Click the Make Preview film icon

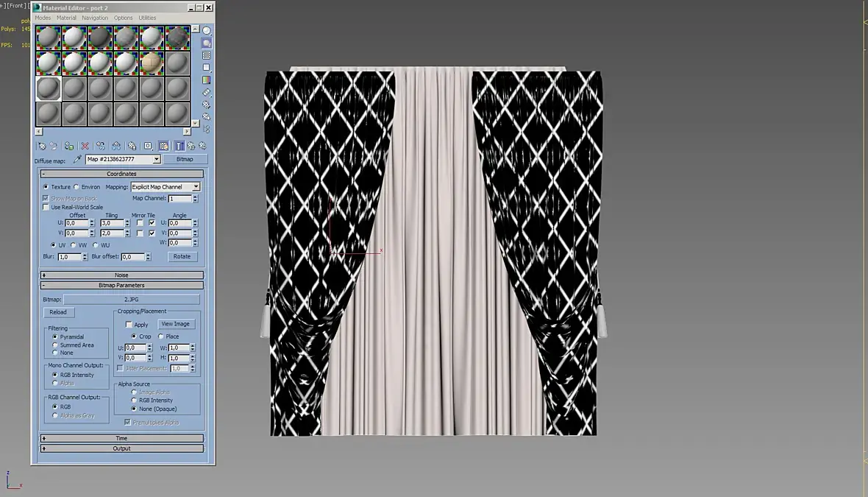pyautogui.click(x=207, y=92)
